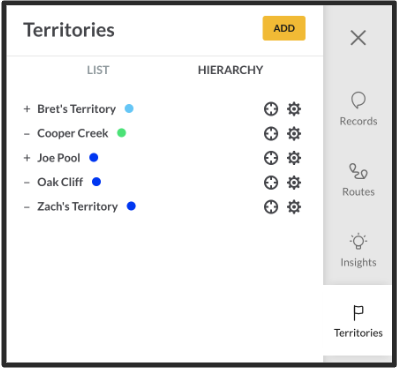Image resolution: width=397 pixels, height=368 pixels.
Task: Close the panel with X icon
Action: tap(358, 37)
